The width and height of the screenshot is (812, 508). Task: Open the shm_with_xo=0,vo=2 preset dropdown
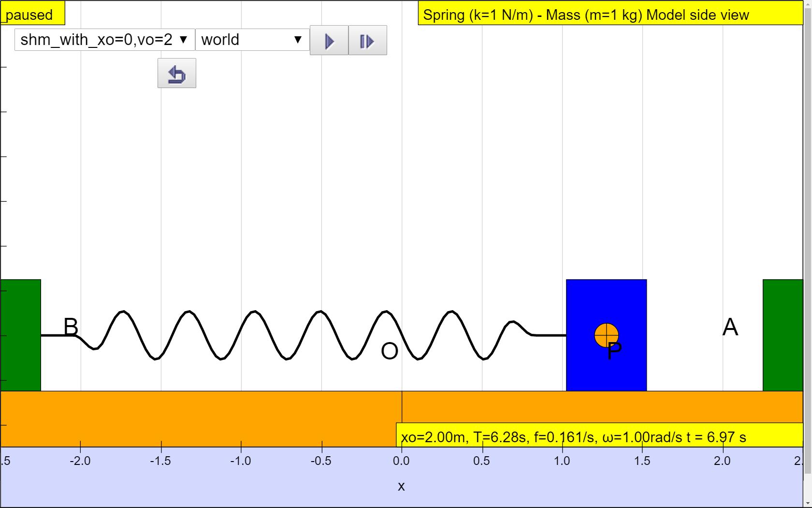tap(105, 39)
